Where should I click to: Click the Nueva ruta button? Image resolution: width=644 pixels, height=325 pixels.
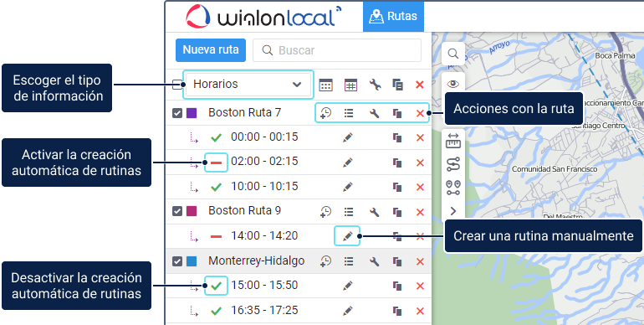pos(211,50)
